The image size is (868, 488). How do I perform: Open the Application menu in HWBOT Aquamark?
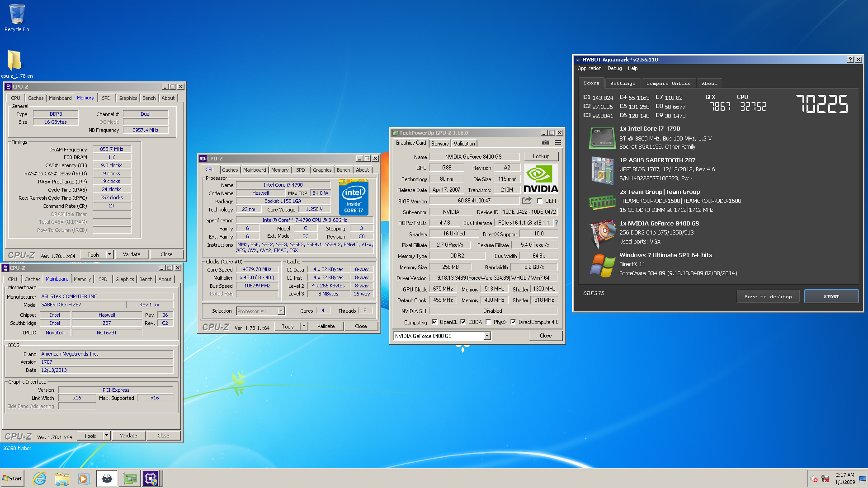(590, 68)
